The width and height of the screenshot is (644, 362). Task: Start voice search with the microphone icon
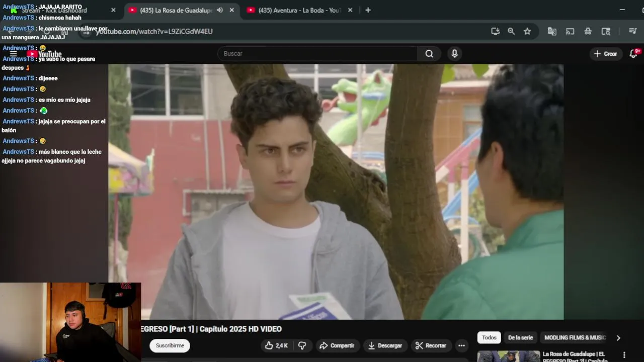pos(454,54)
